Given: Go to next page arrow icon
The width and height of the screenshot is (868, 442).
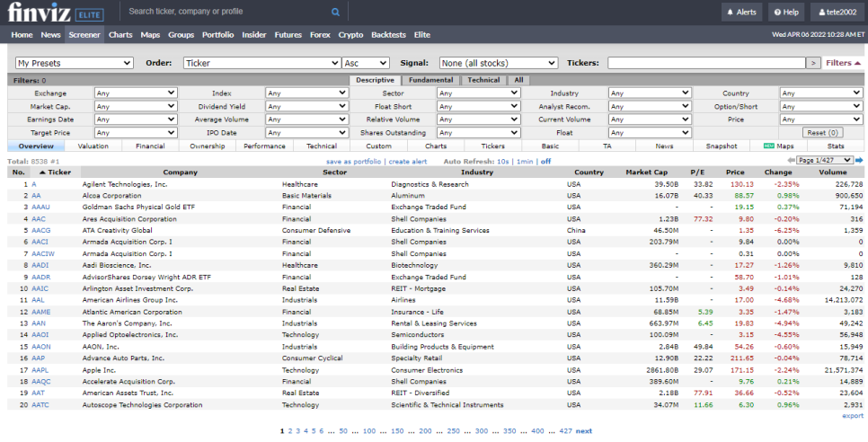Looking at the screenshot, I should 859,161.
